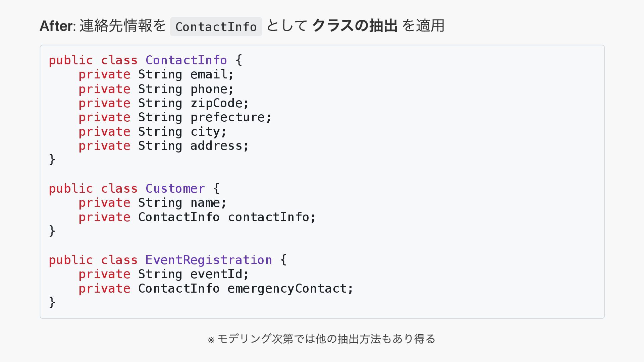
Task: Click the ContactInfo class name declaration
Action: 186,60
